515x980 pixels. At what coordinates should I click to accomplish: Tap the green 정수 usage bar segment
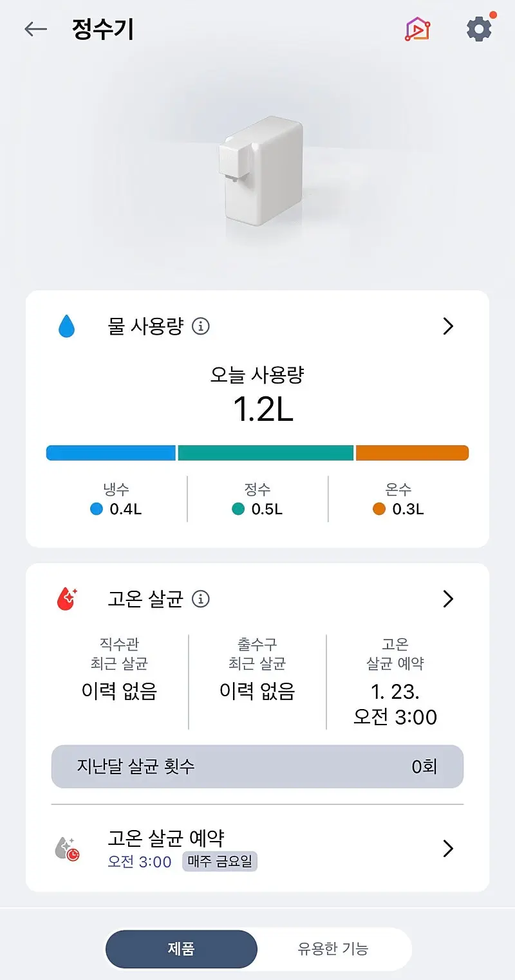point(265,453)
